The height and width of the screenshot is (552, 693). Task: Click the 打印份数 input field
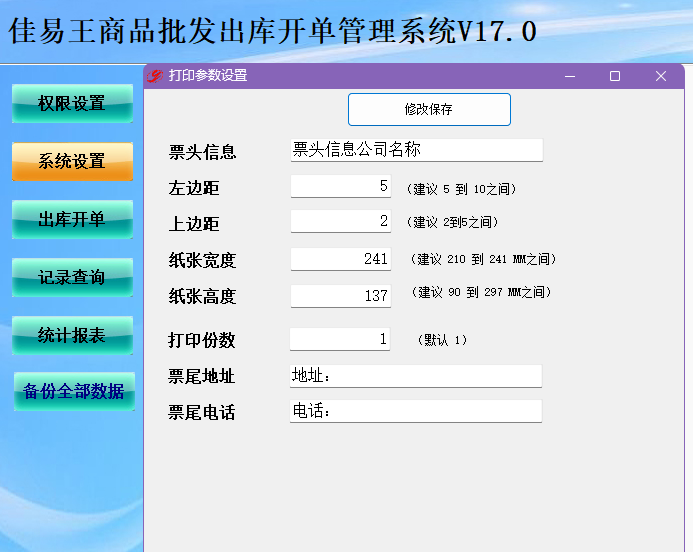[340, 339]
